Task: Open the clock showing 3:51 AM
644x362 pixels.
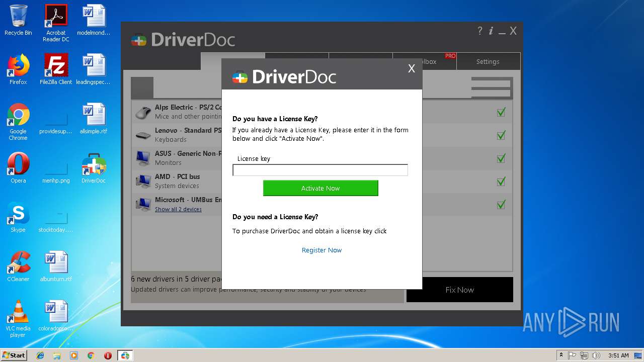Action: (x=618, y=355)
